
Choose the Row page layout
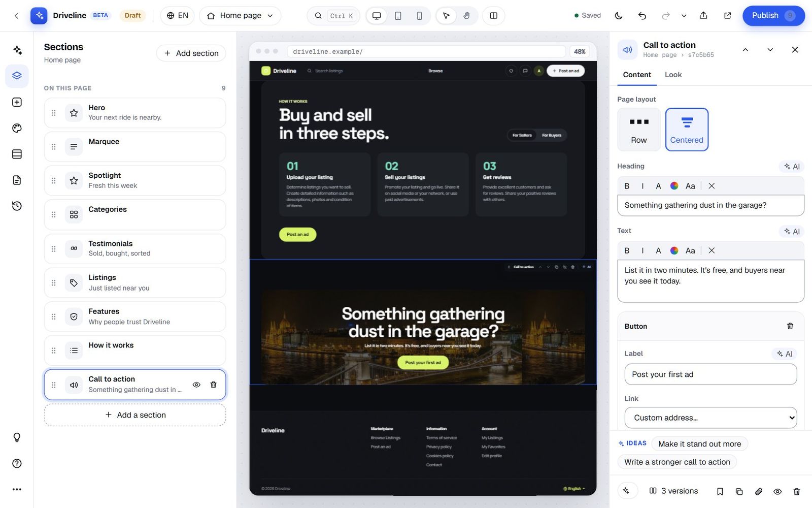639,130
